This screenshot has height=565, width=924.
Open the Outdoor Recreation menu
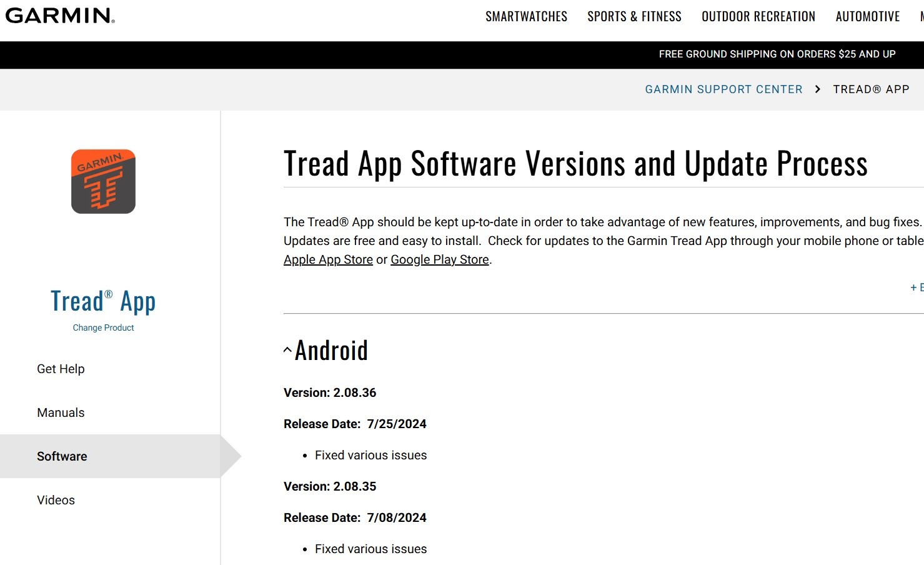758,17
